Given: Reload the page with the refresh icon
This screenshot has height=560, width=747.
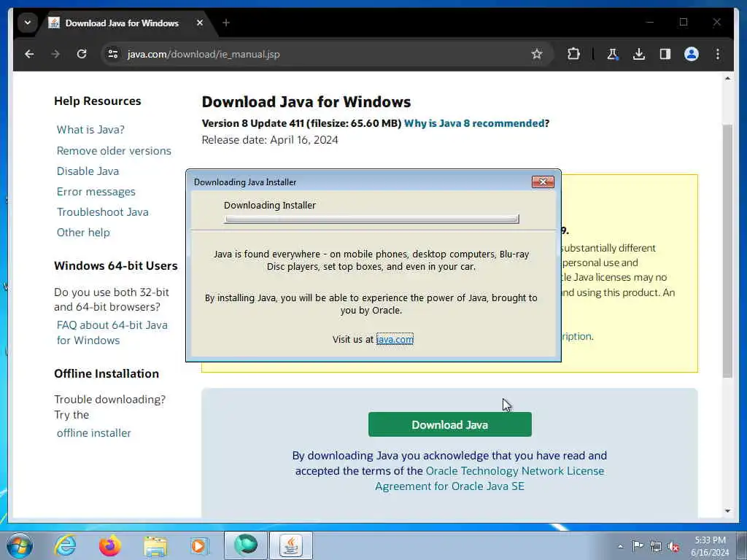Looking at the screenshot, I should click(82, 54).
